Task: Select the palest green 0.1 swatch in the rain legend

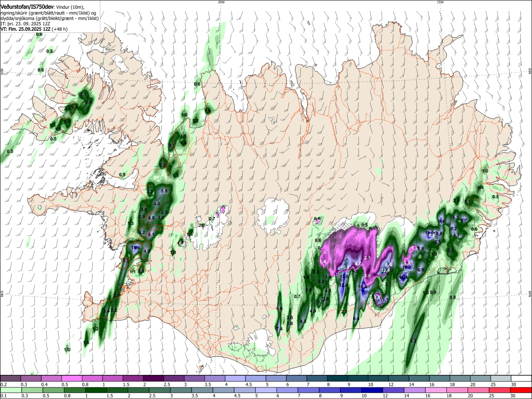Action: (x=11, y=390)
